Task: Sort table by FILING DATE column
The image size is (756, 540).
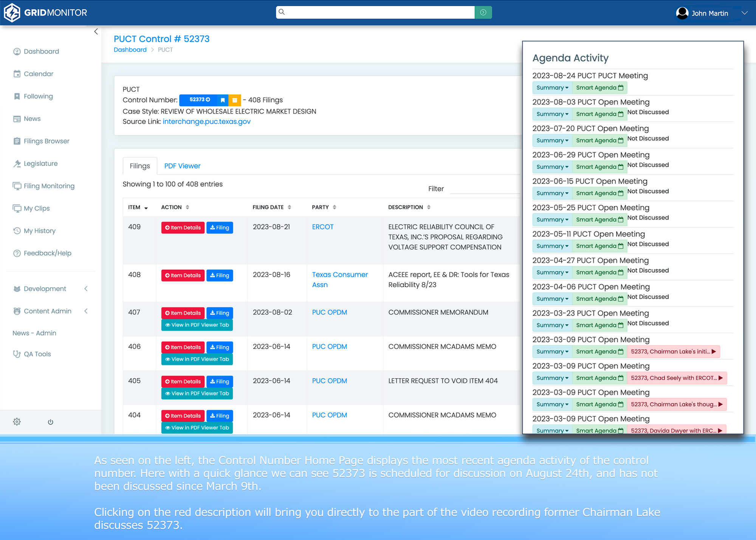Action: pyautogui.click(x=272, y=207)
